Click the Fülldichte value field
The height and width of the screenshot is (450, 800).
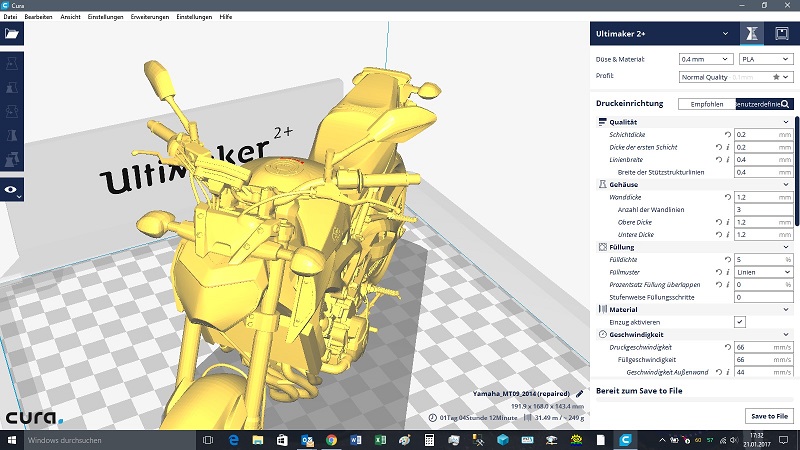(x=757, y=259)
